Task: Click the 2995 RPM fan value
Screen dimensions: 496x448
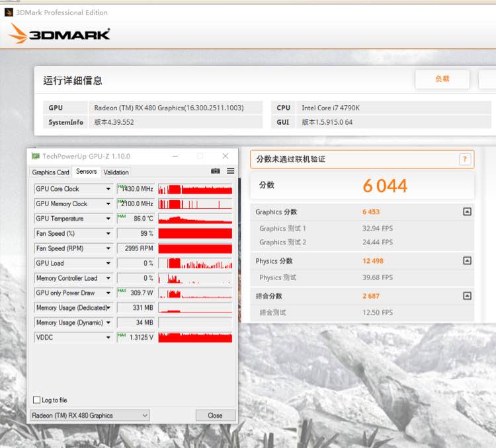Action: click(136, 248)
